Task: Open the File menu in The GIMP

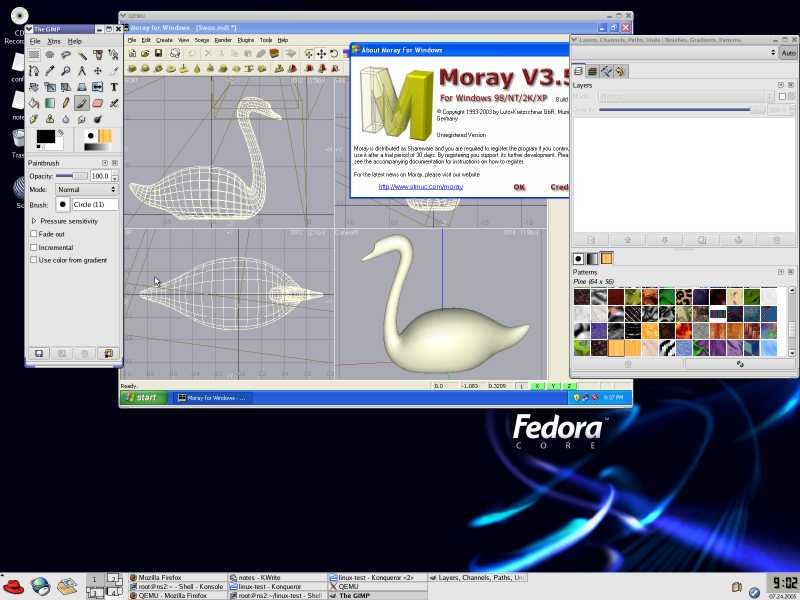Action: tap(35, 41)
